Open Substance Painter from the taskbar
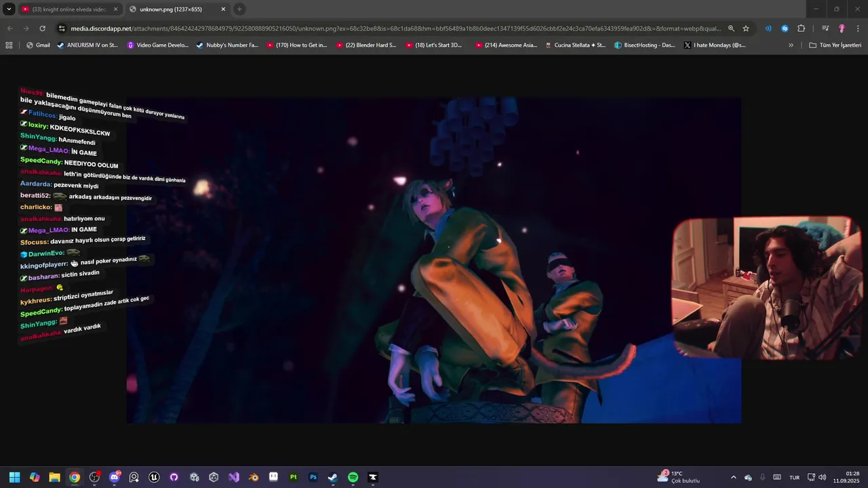The image size is (868, 488). (294, 477)
